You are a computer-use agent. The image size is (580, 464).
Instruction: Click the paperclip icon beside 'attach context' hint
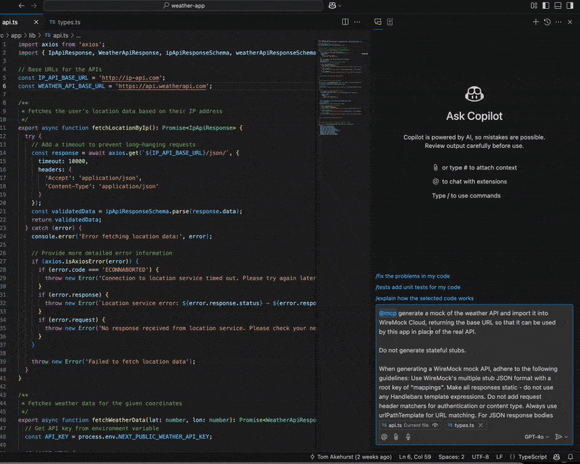coord(435,168)
